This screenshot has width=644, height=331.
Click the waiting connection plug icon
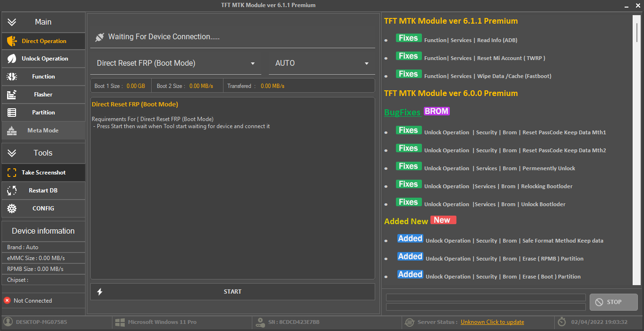tap(99, 37)
